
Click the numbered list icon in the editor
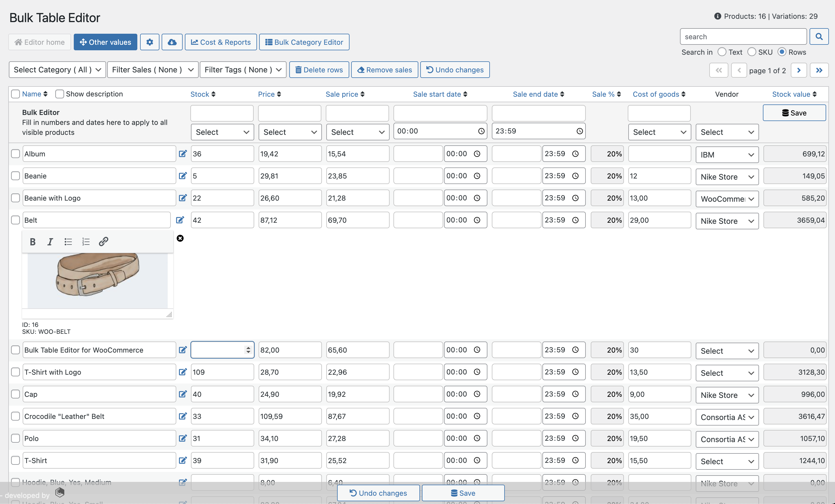[85, 241]
